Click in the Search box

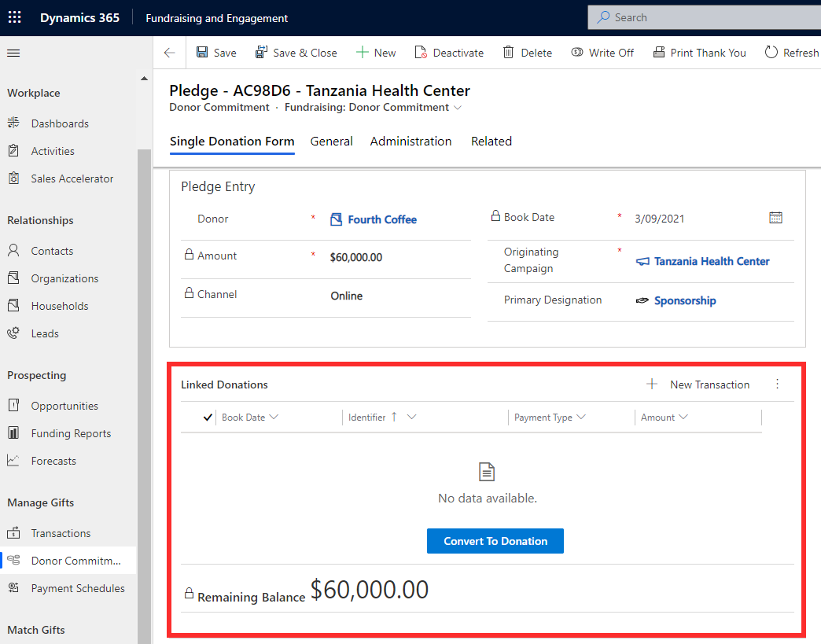point(705,17)
